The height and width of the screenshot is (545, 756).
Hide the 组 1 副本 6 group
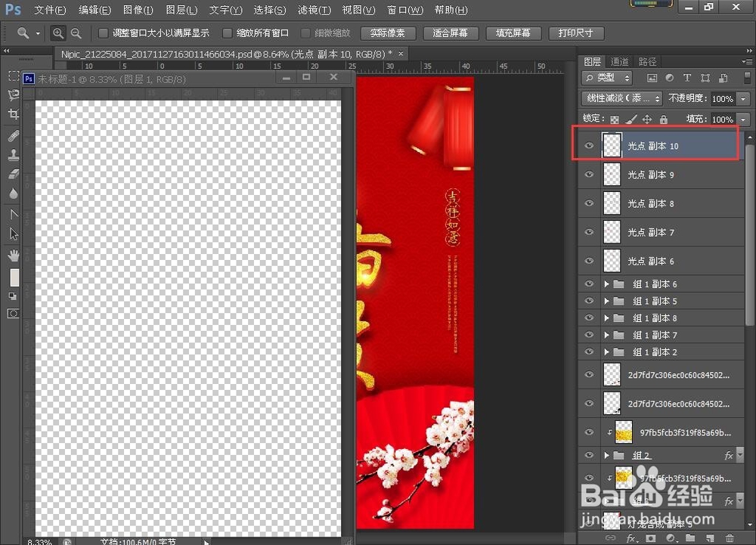(x=589, y=283)
